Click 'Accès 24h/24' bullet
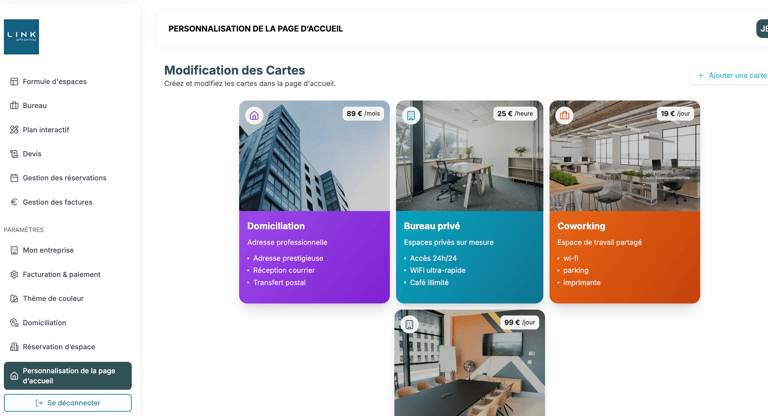The width and height of the screenshot is (768, 416). [x=433, y=258]
